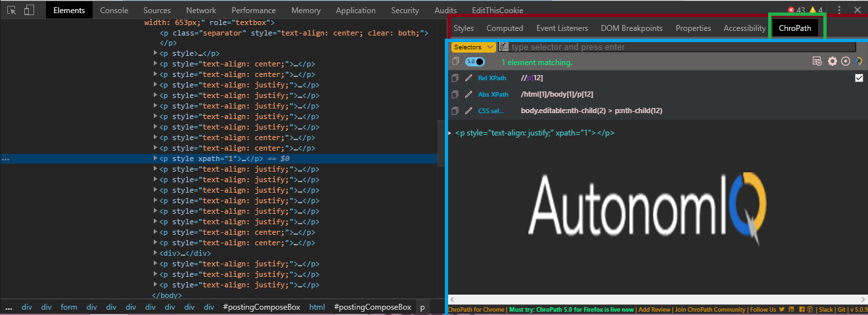This screenshot has width=868, height=315.
Task: Expand the p node directly above the selected row
Action: (x=156, y=148)
